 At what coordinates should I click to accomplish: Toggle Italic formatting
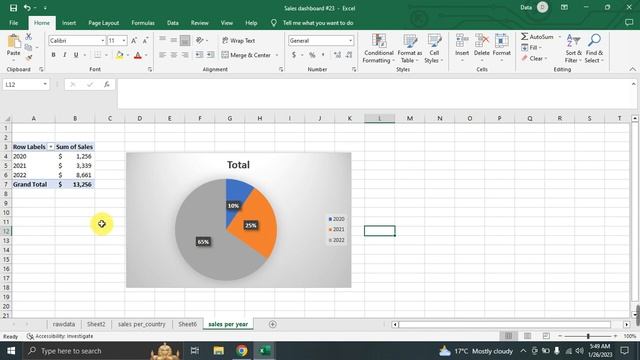coord(64,55)
